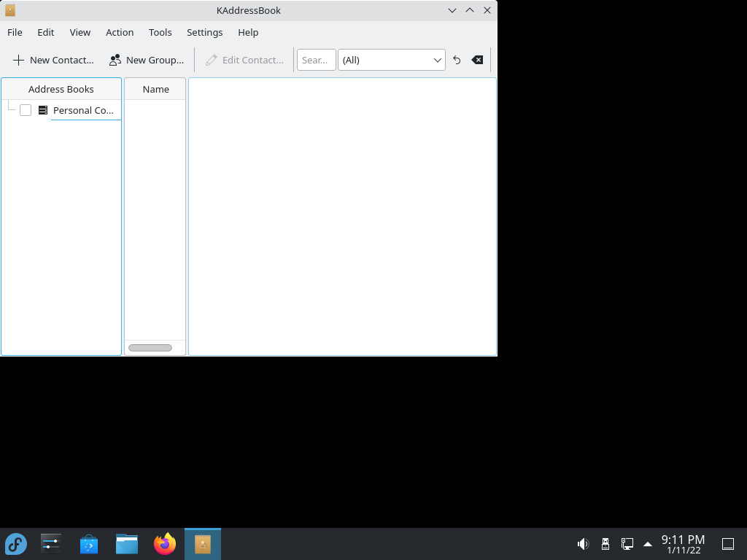Minimize the KAddressBook window
This screenshot has height=560, width=747.
(452, 10)
